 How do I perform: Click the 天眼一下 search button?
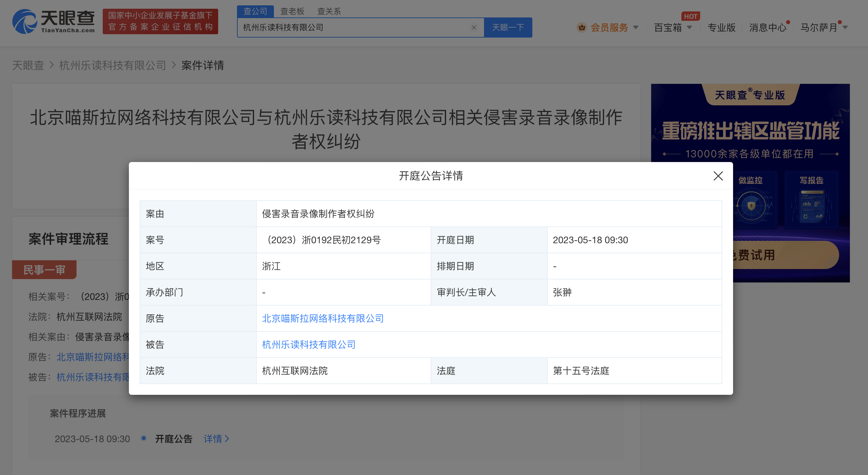coord(508,28)
